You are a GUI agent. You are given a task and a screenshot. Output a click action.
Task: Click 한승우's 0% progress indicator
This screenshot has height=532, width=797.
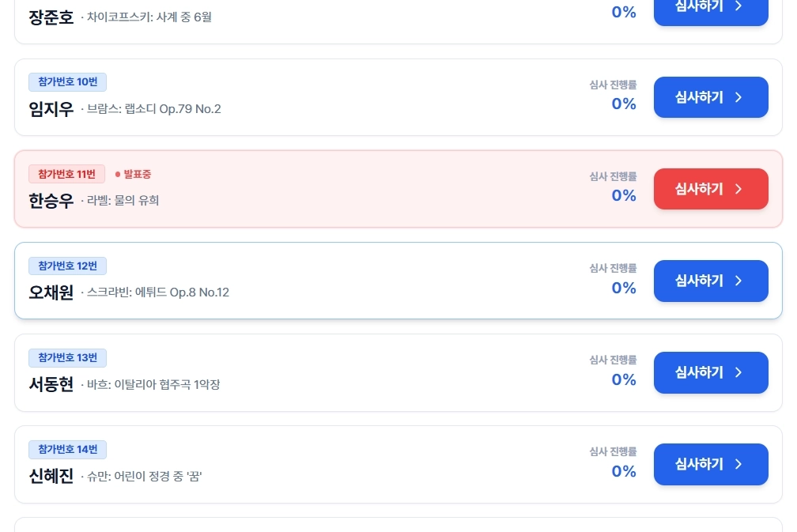tap(624, 195)
